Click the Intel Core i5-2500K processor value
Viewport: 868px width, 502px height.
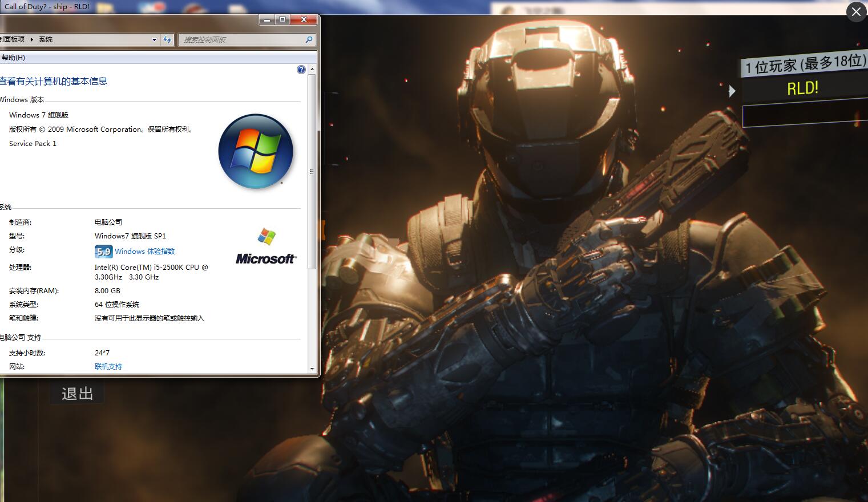coord(151,272)
